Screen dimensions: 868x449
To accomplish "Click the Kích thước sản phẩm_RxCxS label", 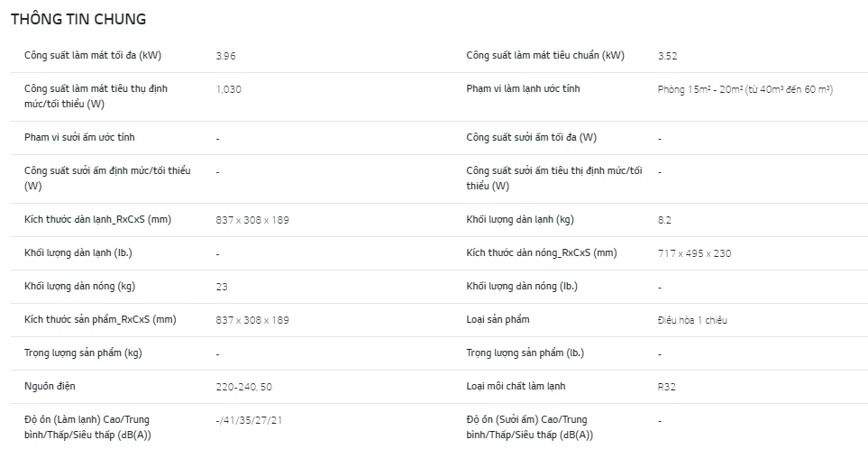I will [100, 320].
